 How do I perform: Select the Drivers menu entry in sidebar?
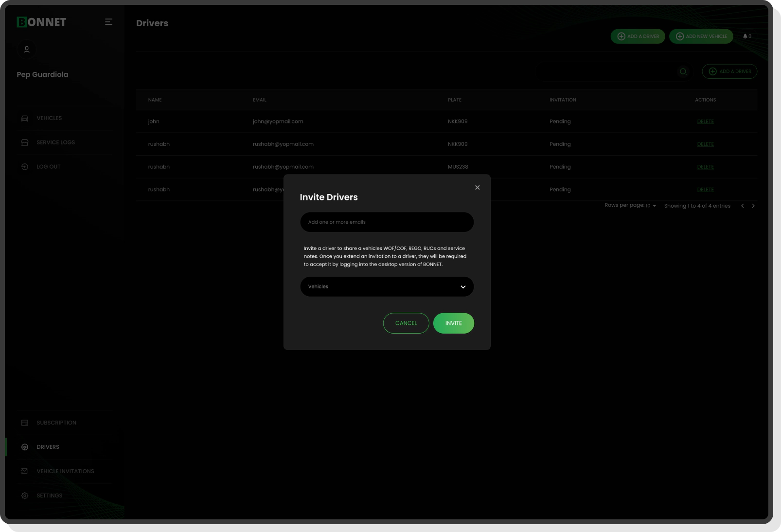pos(48,447)
